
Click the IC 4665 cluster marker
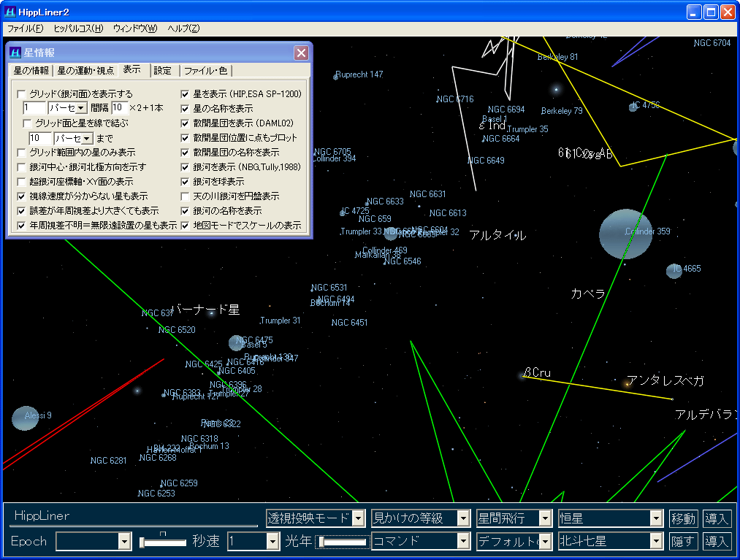(674, 271)
